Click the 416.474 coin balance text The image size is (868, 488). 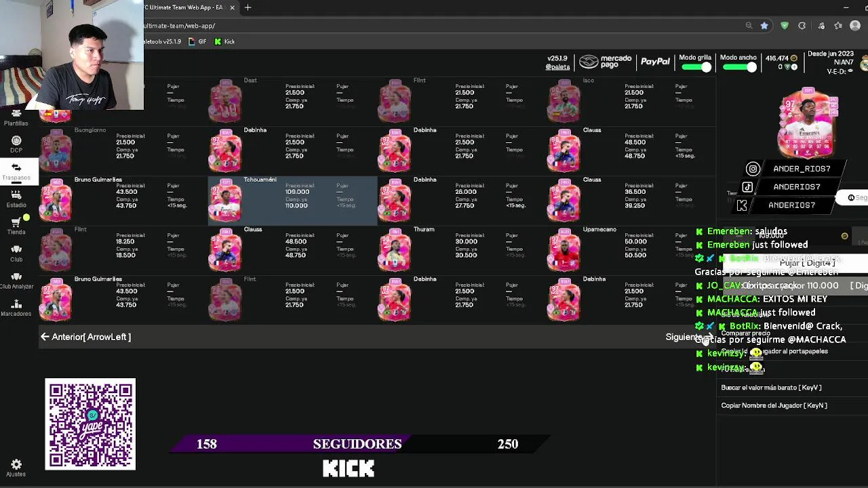click(776, 59)
